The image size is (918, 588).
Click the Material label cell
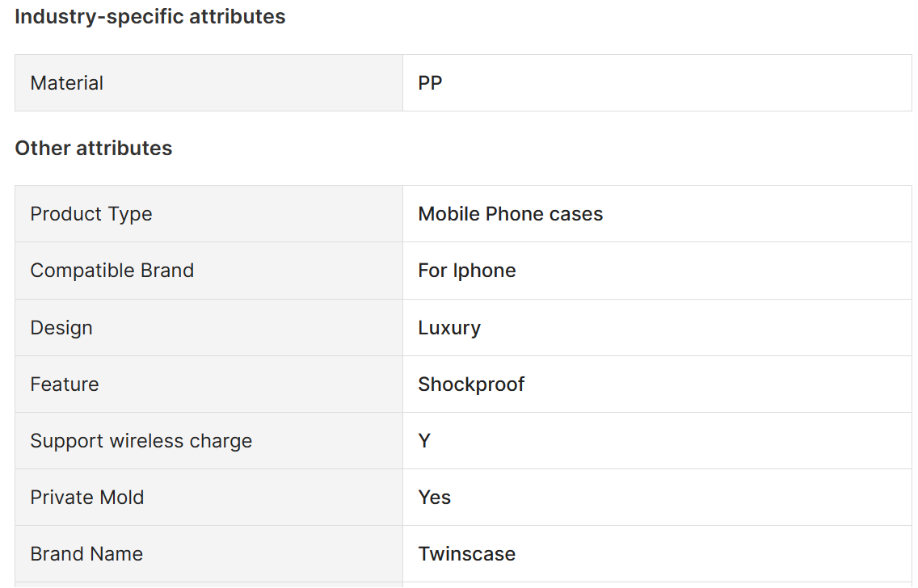pyautogui.click(x=67, y=83)
